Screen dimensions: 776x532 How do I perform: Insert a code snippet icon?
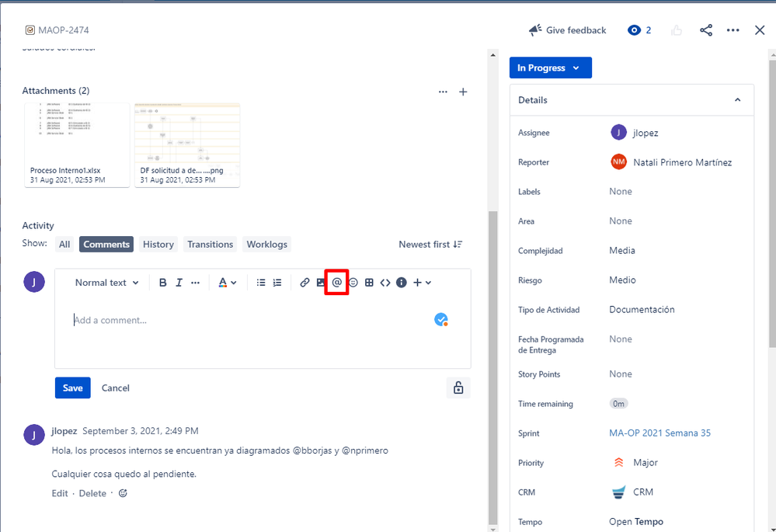point(385,282)
